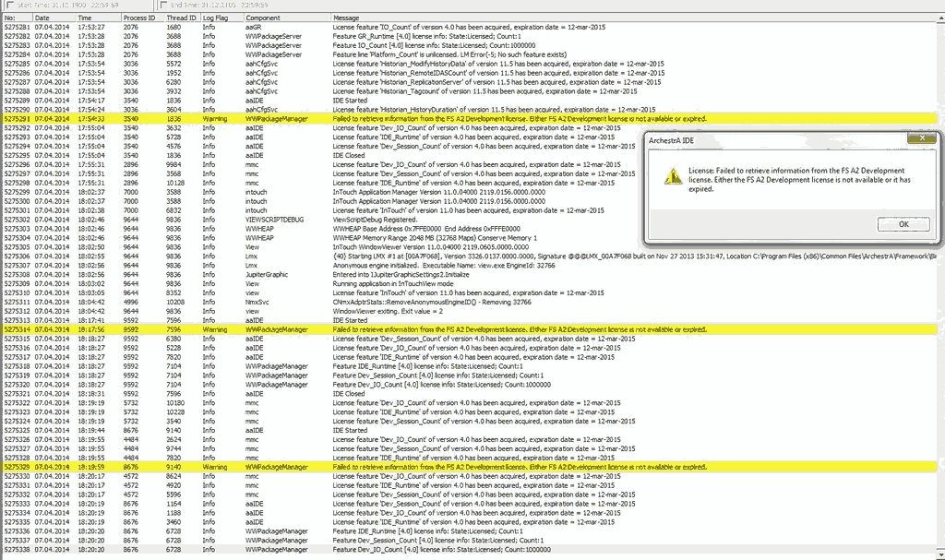Select the JupiterGraphic log entry row
Image resolution: width=945 pixels, height=560 pixels.
point(369,274)
